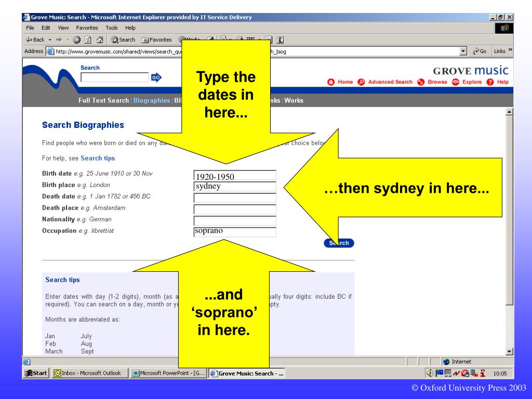Click the vertical scrollbar thumb
This screenshot has width=532, height=399.
pos(509,210)
